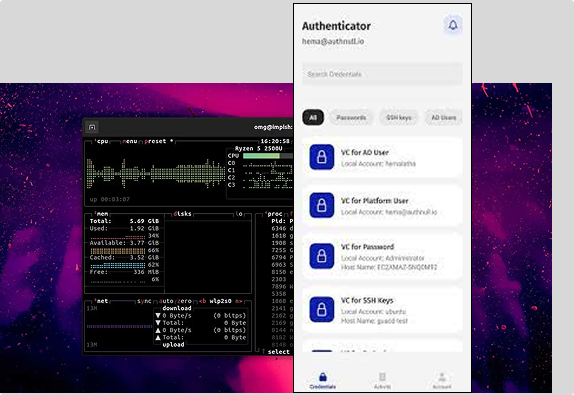Toggle the disks label in terminal

[182, 214]
